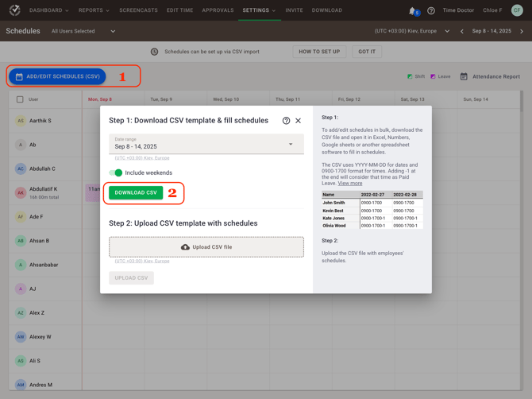532x399 pixels.
Task: Go to previous week arrow
Action: tap(462, 31)
